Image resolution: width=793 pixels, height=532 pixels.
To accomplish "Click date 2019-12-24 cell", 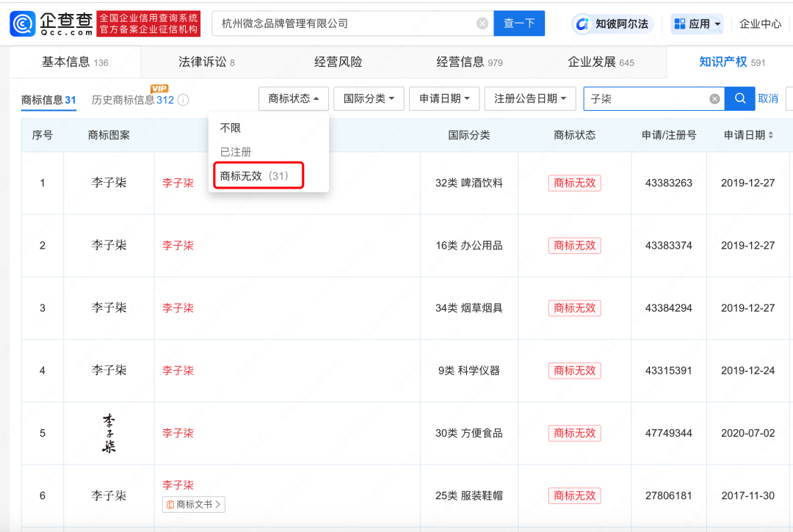I will tap(747, 371).
